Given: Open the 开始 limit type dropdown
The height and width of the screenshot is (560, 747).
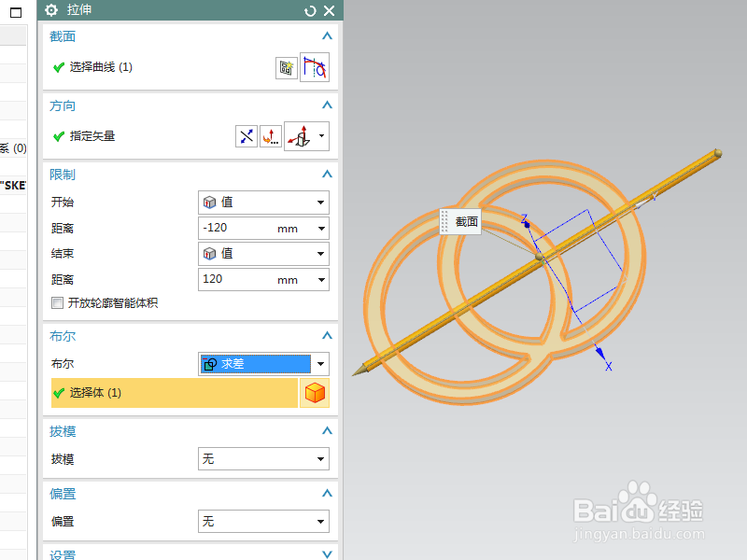Looking at the screenshot, I should [x=263, y=203].
